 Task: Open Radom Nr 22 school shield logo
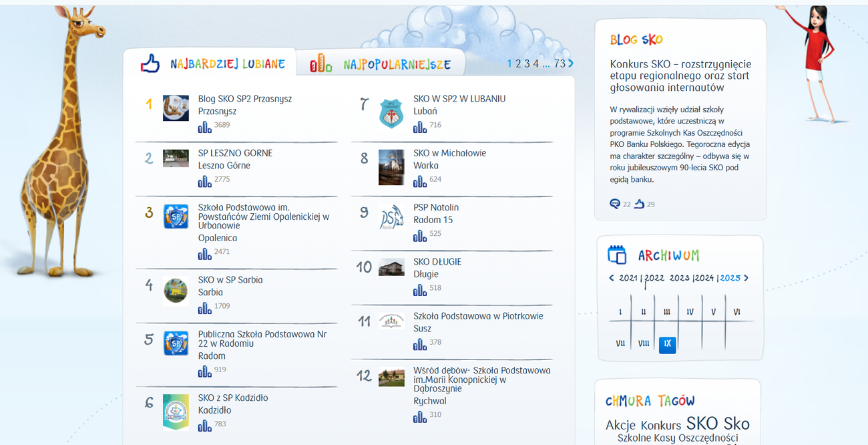[x=176, y=343]
